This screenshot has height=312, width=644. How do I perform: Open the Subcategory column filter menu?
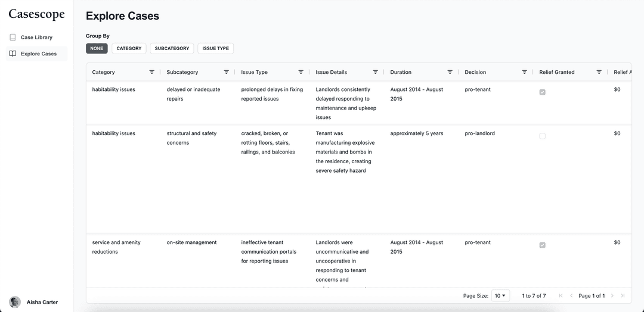tap(227, 72)
